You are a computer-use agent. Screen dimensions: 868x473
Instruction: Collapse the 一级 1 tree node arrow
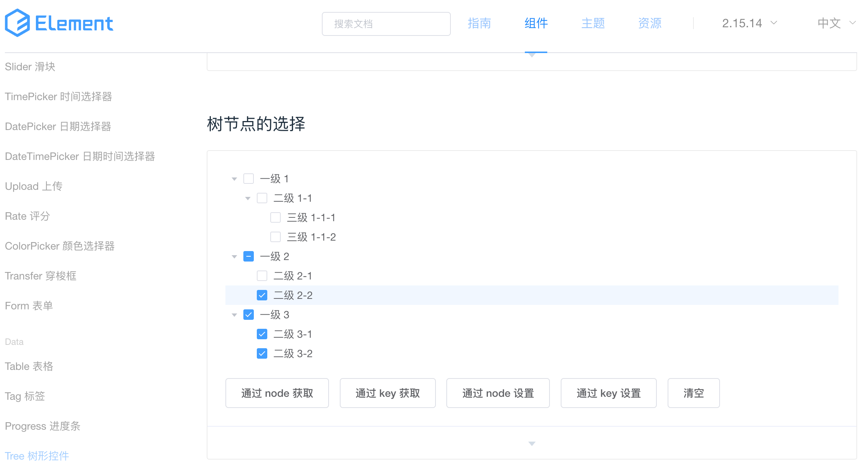pyautogui.click(x=234, y=179)
